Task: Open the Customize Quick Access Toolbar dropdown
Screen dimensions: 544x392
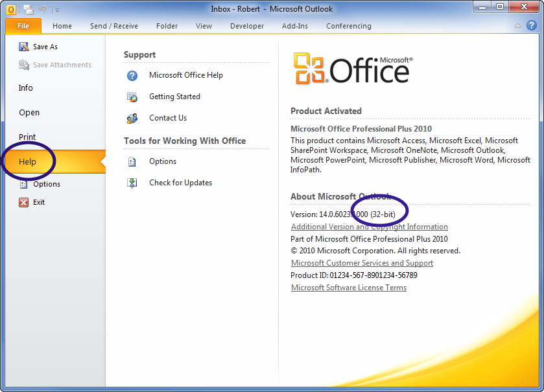Action: pyautogui.click(x=57, y=10)
